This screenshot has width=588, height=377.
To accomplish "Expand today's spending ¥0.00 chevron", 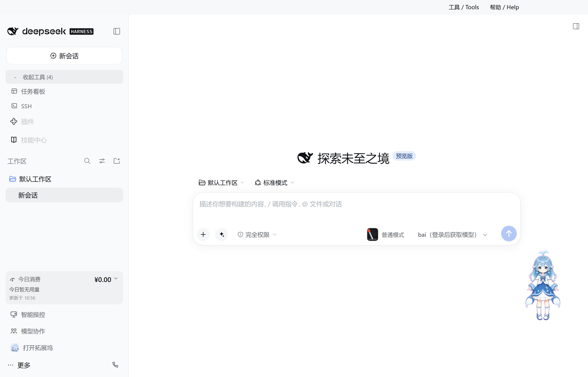I will tap(116, 279).
